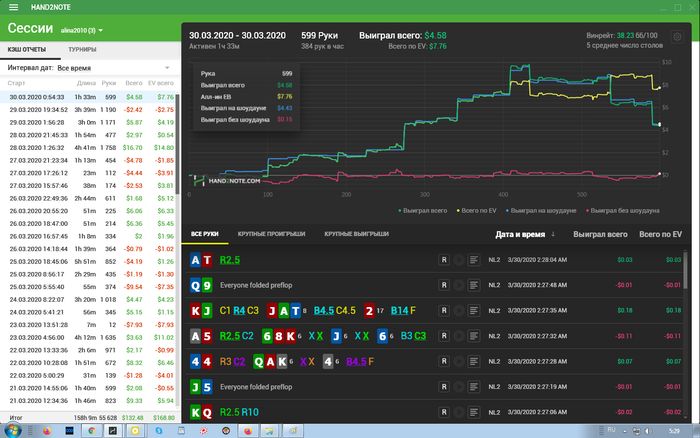Open 'КРУПНЫЕ ВЫИГРЫШИ' tab
700x438 pixels.
click(x=357, y=234)
